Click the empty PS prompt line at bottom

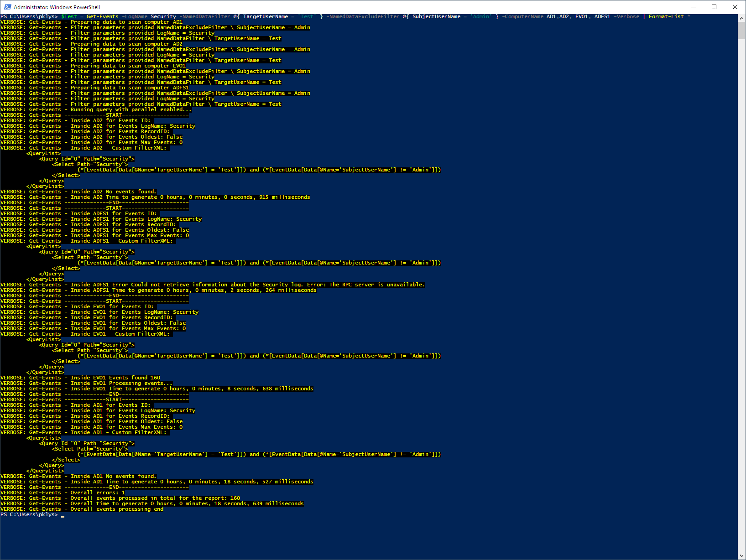tap(30, 514)
